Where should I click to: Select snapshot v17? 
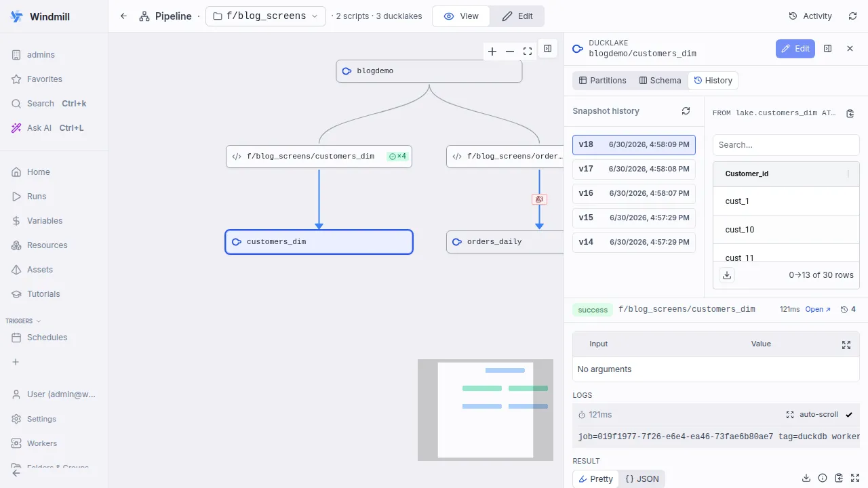(634, 169)
